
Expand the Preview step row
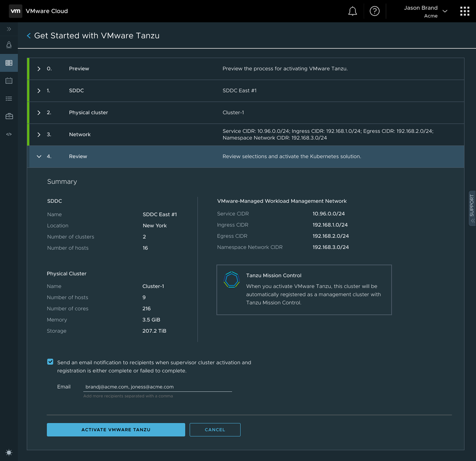click(x=39, y=69)
